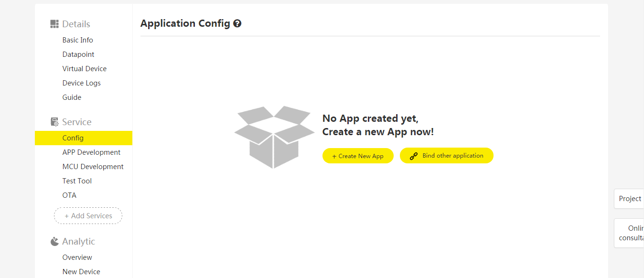Image resolution: width=644 pixels, height=278 pixels.
Task: Click the link icon on Bind other application
Action: pyautogui.click(x=413, y=155)
